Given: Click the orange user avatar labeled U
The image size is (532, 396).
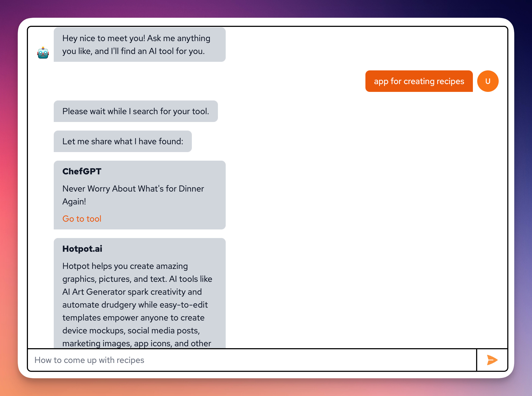Looking at the screenshot, I should coord(488,81).
